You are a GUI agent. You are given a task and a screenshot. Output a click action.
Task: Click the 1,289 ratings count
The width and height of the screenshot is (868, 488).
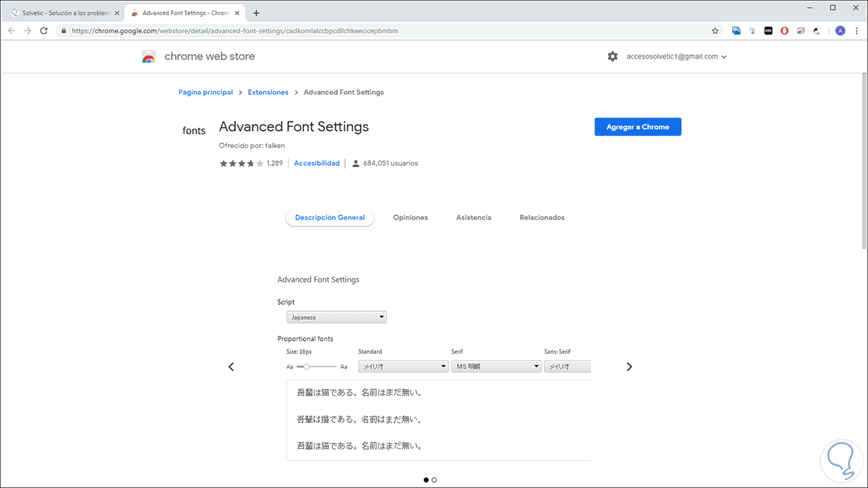click(x=274, y=164)
